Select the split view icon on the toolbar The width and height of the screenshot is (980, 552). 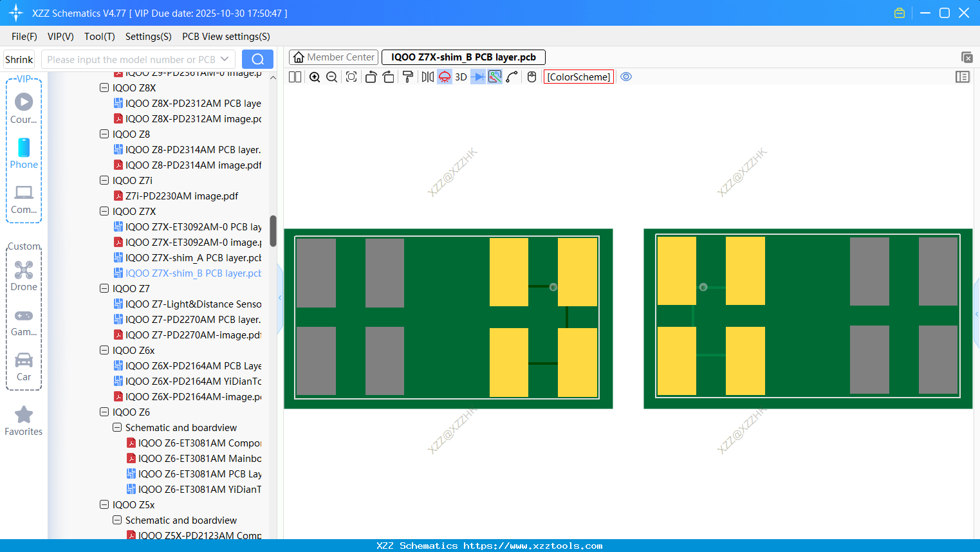tap(294, 77)
